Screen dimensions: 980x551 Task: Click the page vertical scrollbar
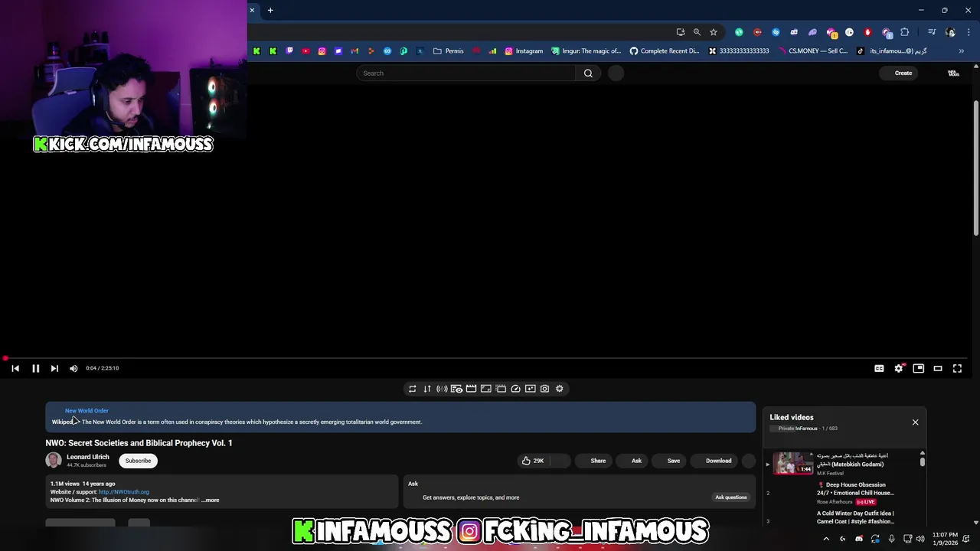pos(976,168)
